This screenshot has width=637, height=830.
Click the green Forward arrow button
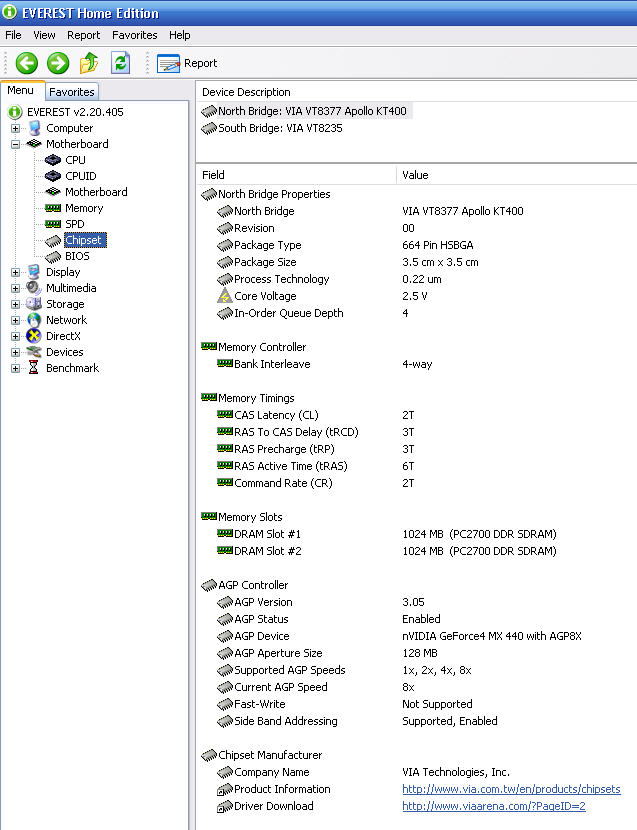pos(58,63)
